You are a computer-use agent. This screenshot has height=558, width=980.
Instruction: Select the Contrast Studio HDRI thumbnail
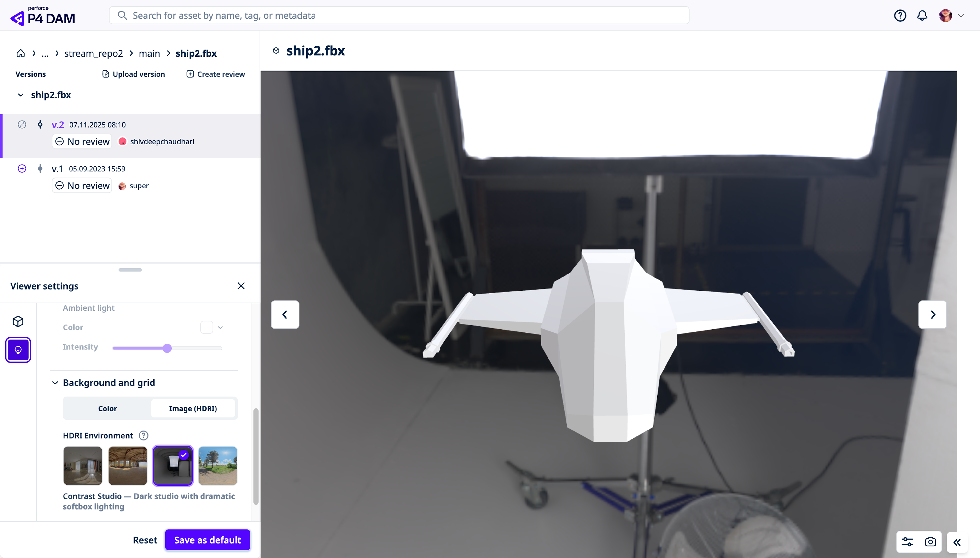pyautogui.click(x=173, y=466)
